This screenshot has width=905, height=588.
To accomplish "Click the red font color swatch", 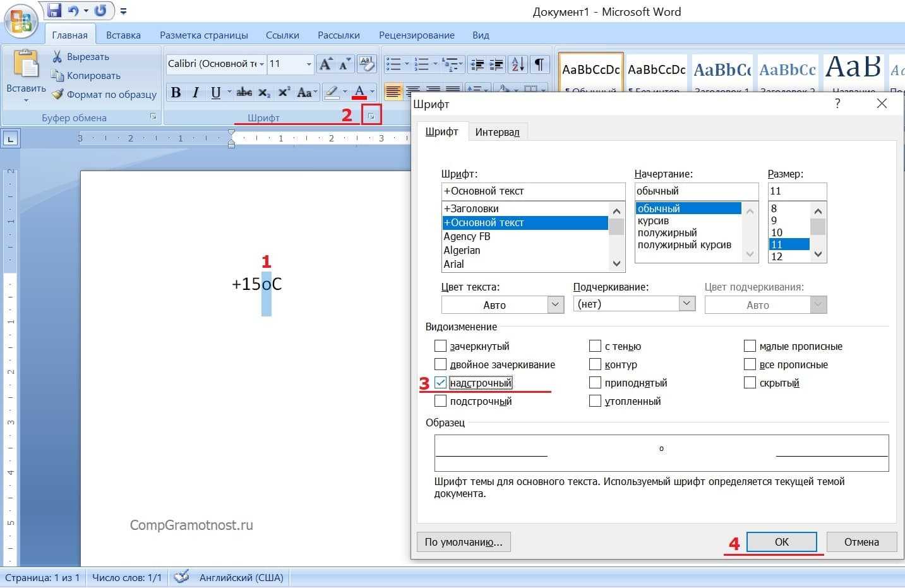I will pyautogui.click(x=359, y=93).
